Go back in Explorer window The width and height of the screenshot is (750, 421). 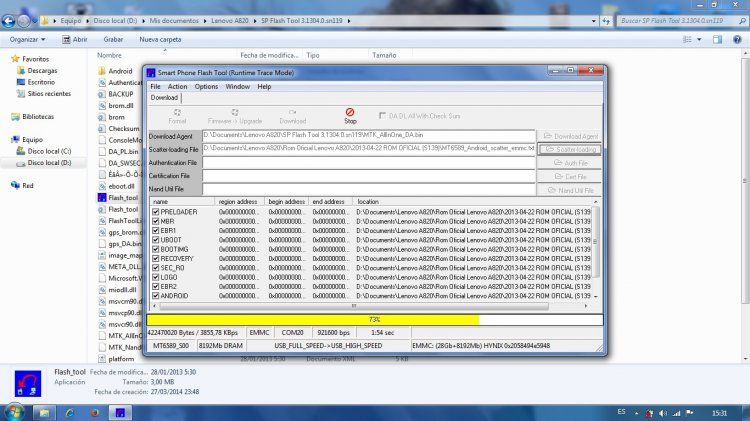pyautogui.click(x=8, y=21)
